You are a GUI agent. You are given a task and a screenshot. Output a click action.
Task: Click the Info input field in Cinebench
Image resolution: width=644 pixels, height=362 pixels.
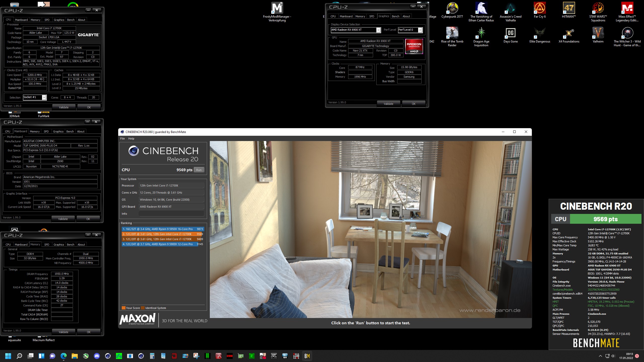pos(171,214)
